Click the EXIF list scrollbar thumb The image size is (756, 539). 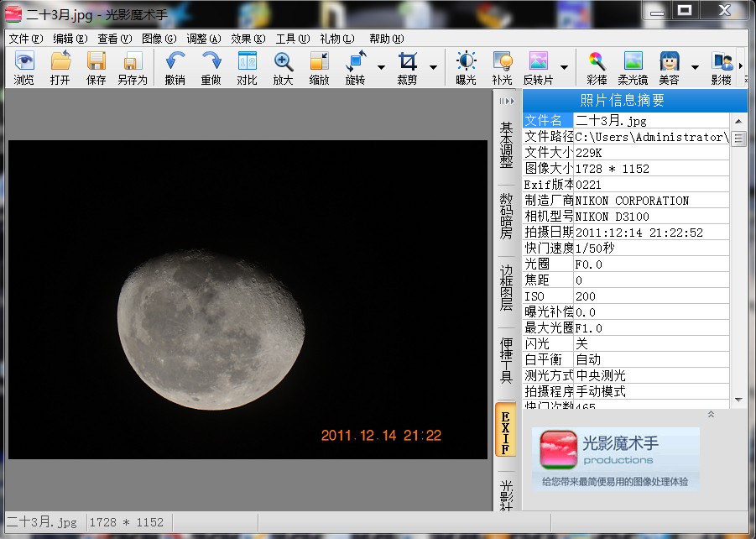click(x=738, y=139)
